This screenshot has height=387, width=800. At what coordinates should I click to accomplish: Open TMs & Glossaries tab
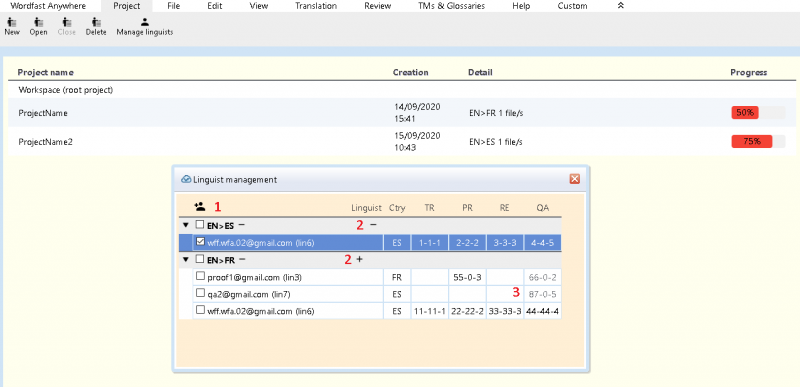[x=452, y=6]
